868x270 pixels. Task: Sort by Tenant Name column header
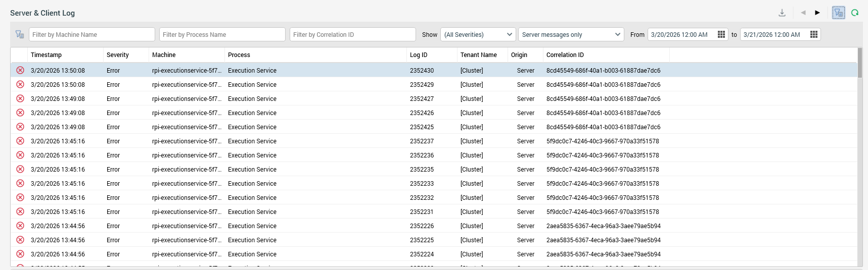click(x=482, y=55)
